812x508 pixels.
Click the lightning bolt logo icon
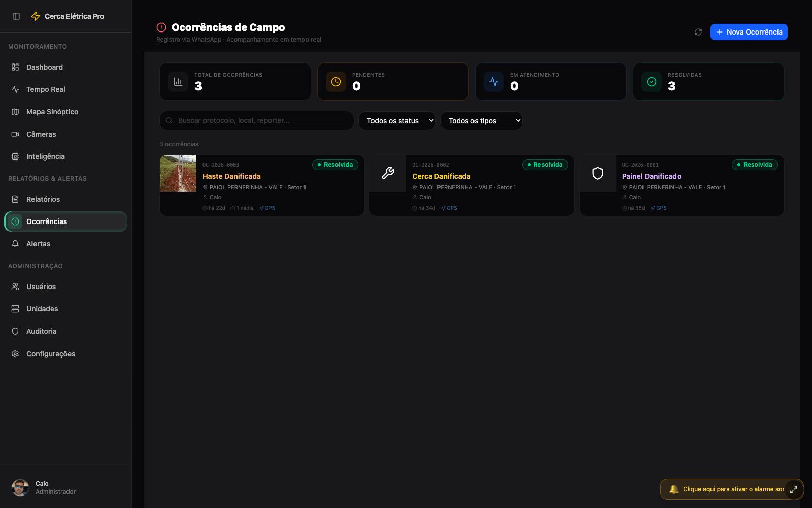[x=36, y=16]
